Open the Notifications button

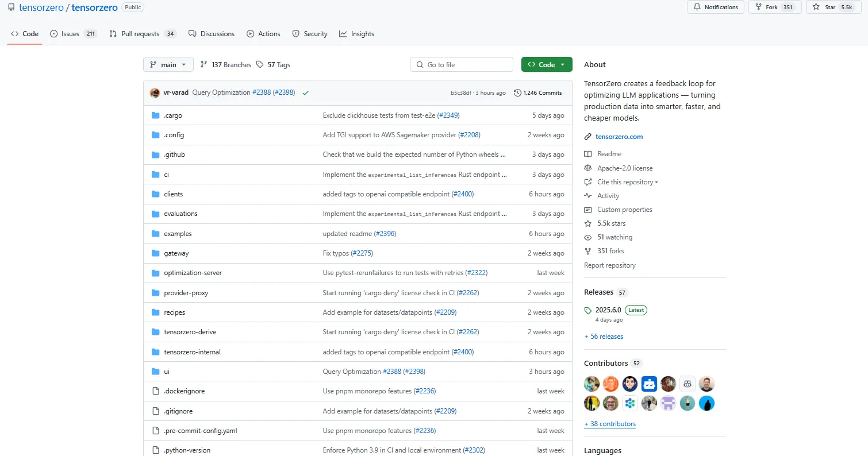pyautogui.click(x=716, y=7)
